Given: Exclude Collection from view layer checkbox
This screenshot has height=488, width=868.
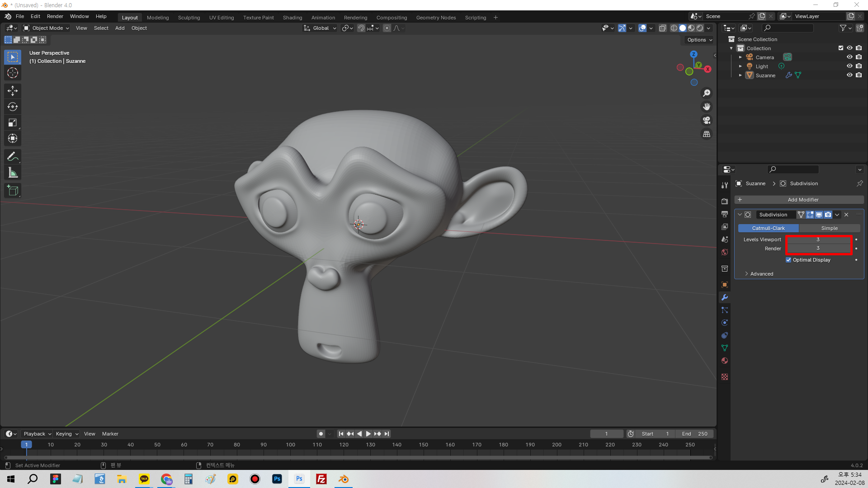Looking at the screenshot, I should point(841,48).
